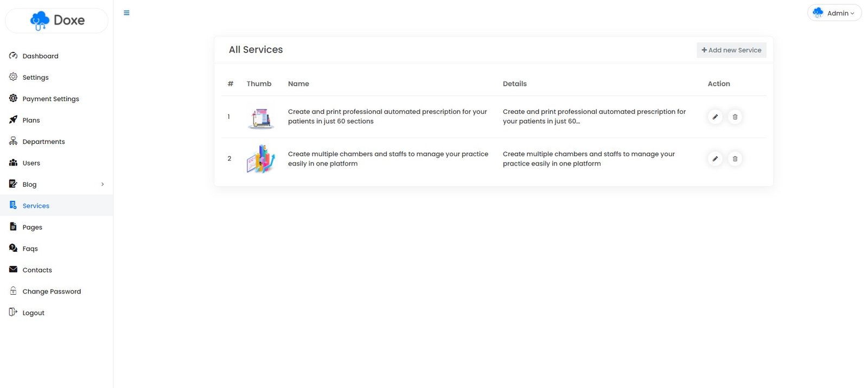Click the prescription service thumbnail image
This screenshot has height=388, width=868.
click(x=261, y=117)
